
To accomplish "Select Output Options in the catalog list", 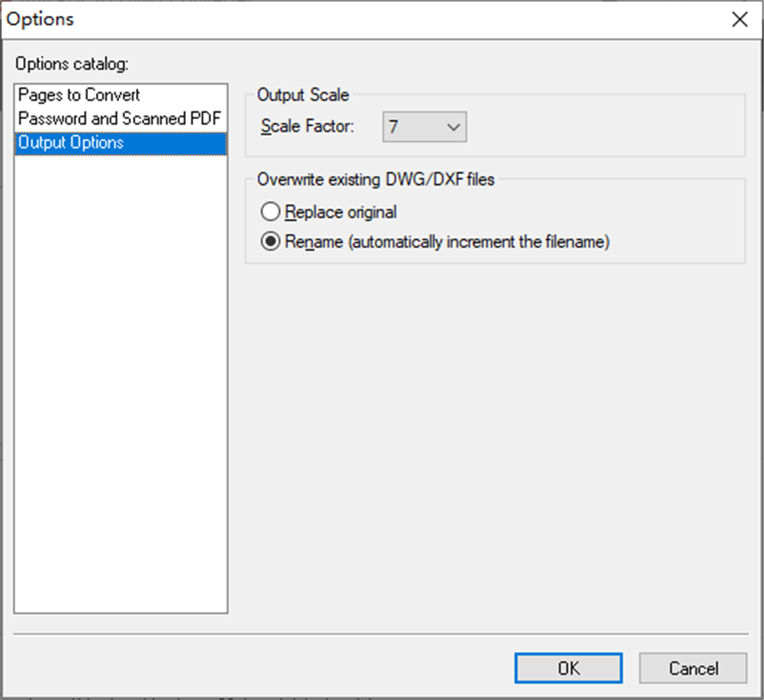I will pos(70,142).
